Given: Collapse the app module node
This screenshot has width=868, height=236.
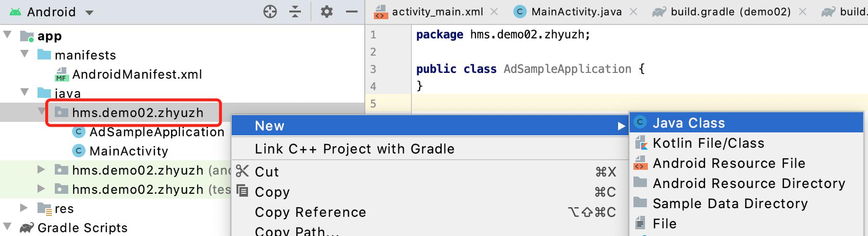Looking at the screenshot, I should [8, 35].
